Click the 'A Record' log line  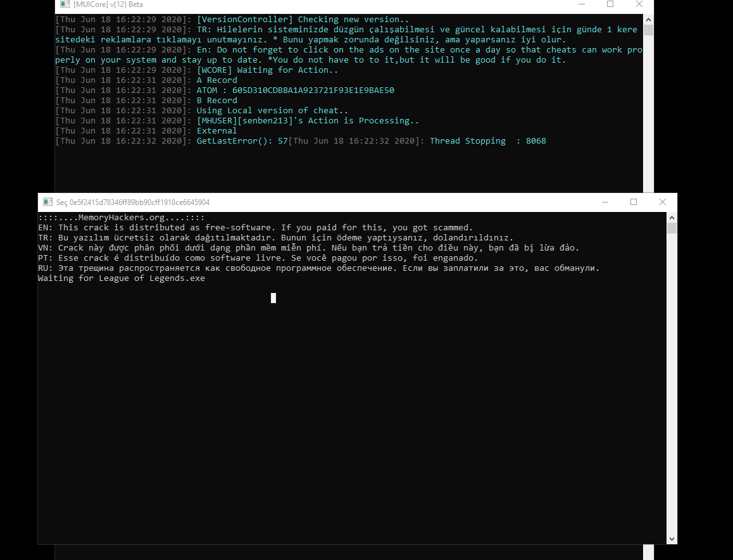tap(216, 80)
